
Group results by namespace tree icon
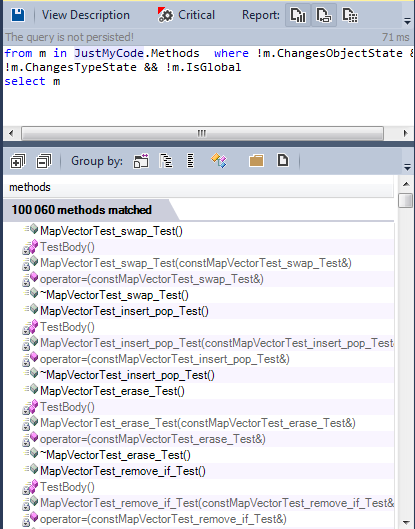(166, 161)
